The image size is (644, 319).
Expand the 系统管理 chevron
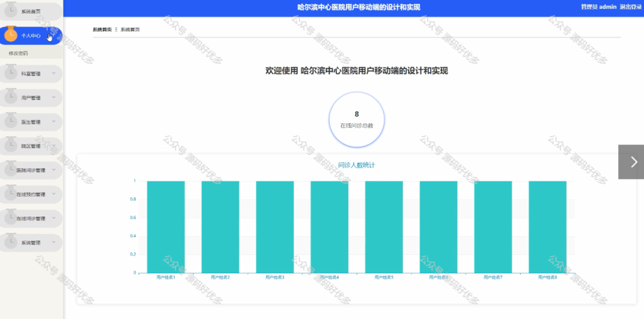(x=54, y=242)
